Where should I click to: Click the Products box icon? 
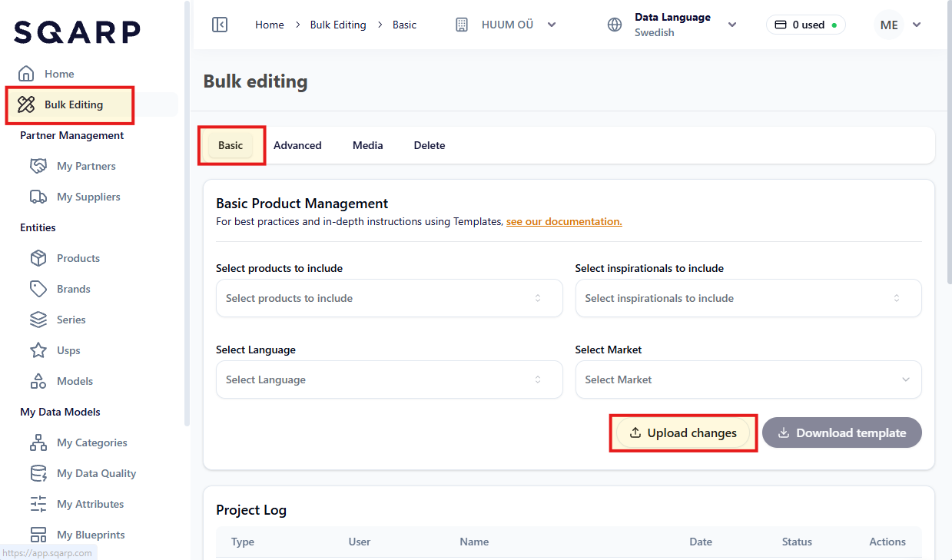[x=38, y=258]
